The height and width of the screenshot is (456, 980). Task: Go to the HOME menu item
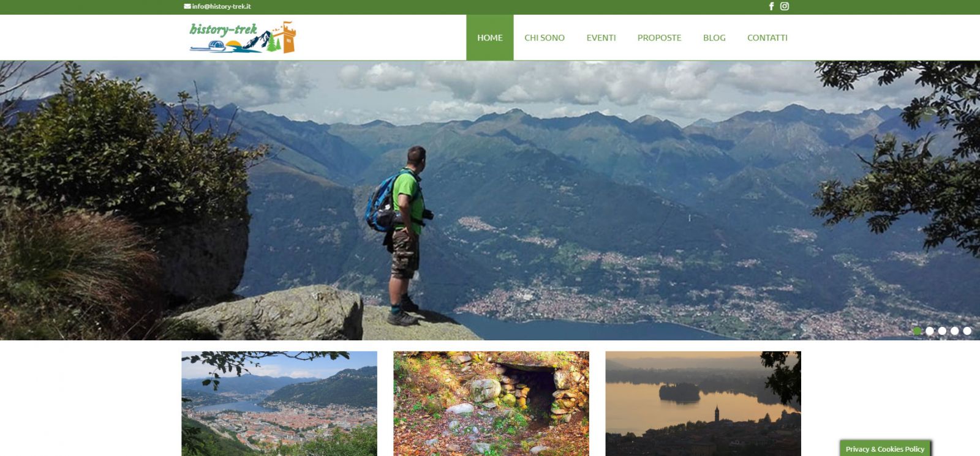pyautogui.click(x=490, y=37)
